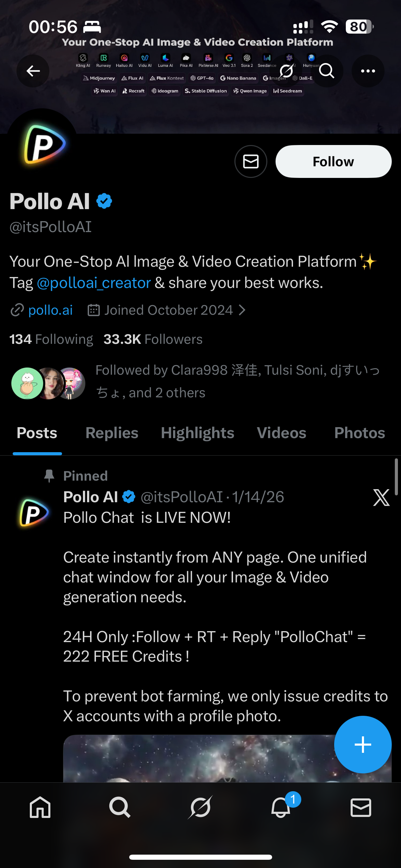
Task: Follow the Pollo AI account
Action: pos(333,161)
